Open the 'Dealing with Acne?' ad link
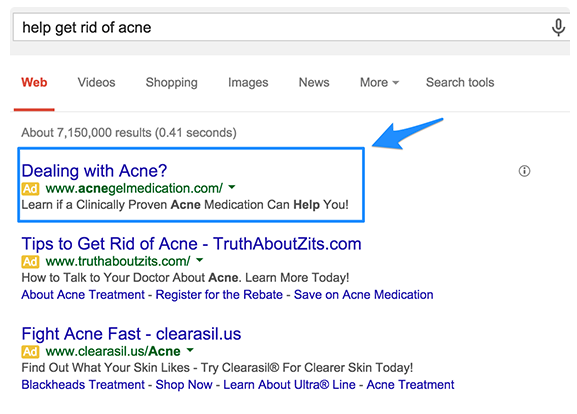 tap(94, 171)
